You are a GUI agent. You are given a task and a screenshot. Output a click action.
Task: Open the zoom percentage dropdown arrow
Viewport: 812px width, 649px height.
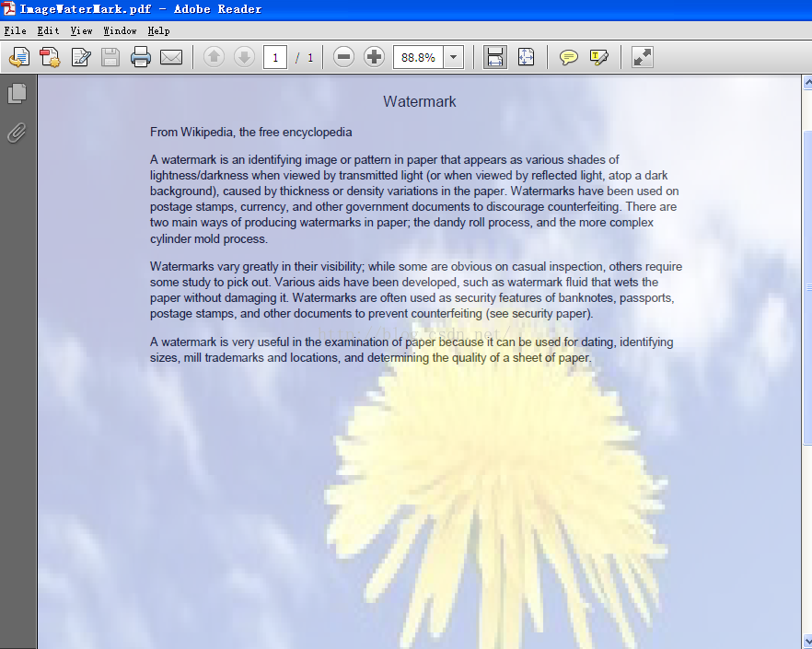[454, 57]
